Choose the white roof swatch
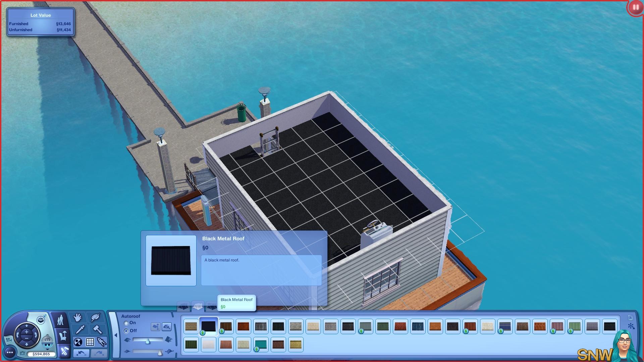This screenshot has height=362, width=644. (208, 345)
